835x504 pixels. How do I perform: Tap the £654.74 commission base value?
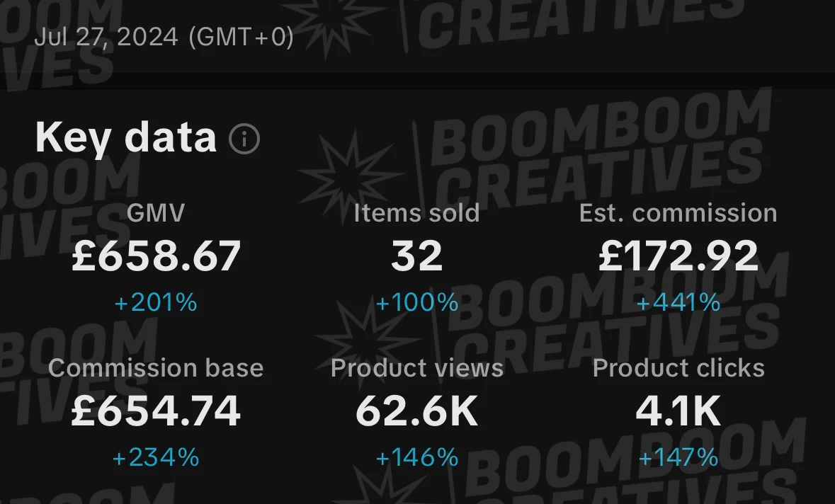(x=156, y=411)
